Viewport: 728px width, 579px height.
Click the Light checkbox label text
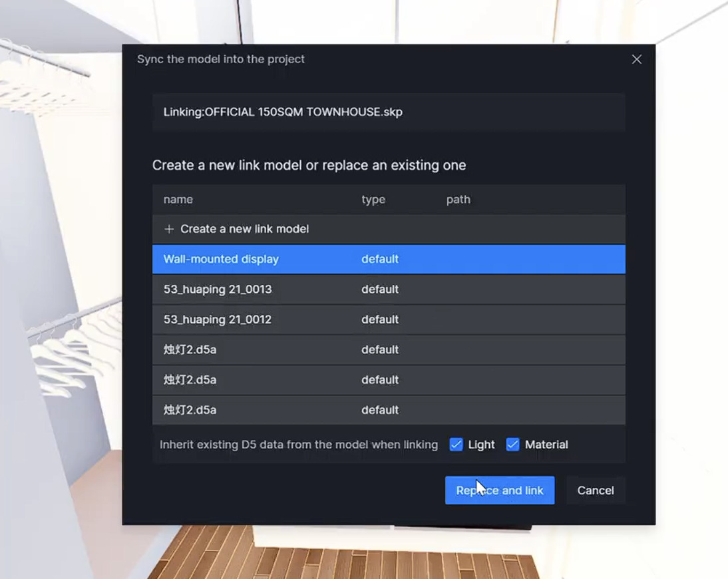481,445
